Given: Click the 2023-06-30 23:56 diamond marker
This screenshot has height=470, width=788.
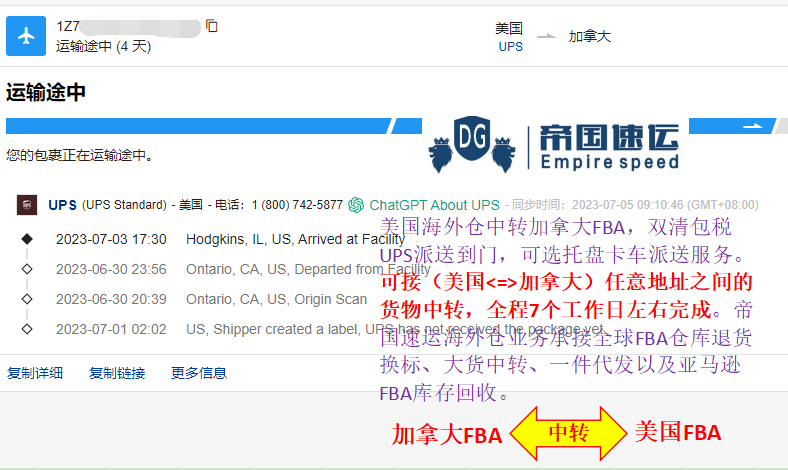Looking at the screenshot, I should tap(27, 269).
